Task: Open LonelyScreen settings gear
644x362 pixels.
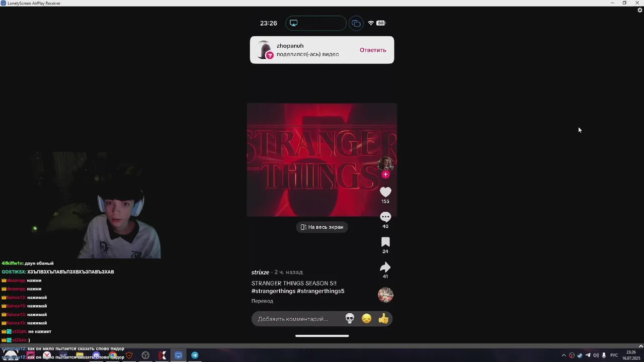Action: (x=639, y=10)
